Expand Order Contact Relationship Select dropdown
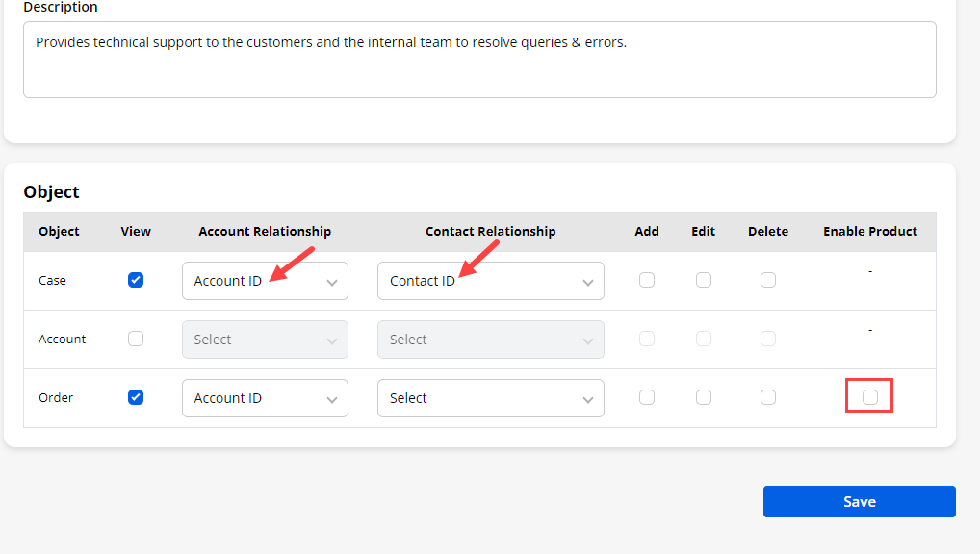This screenshot has width=980, height=554. 490,398
